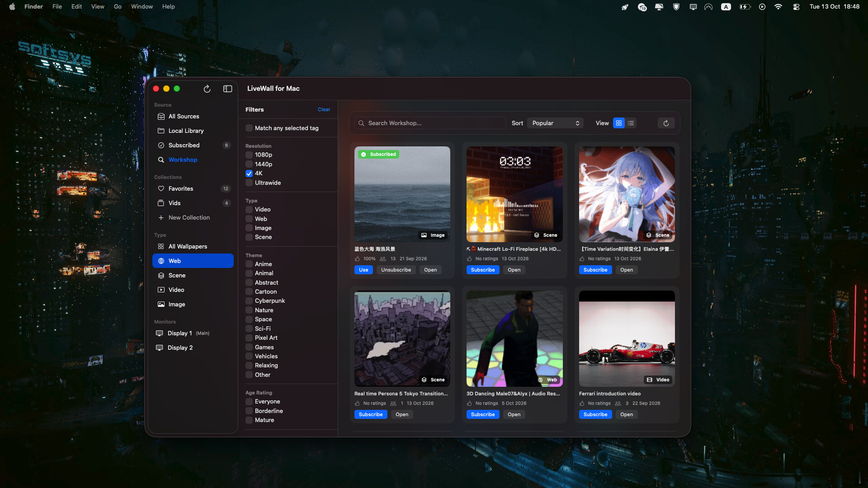Click the Search Workshop field

coord(430,123)
